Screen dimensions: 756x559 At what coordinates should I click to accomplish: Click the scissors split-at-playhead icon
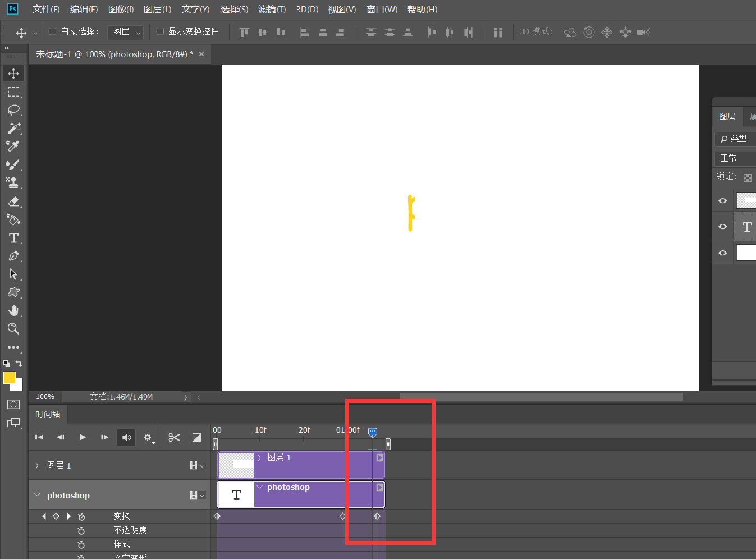[x=174, y=437]
